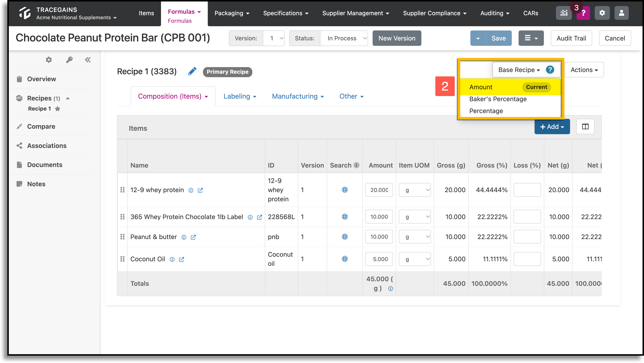
Task: Open the user profile icon
Action: (621, 13)
